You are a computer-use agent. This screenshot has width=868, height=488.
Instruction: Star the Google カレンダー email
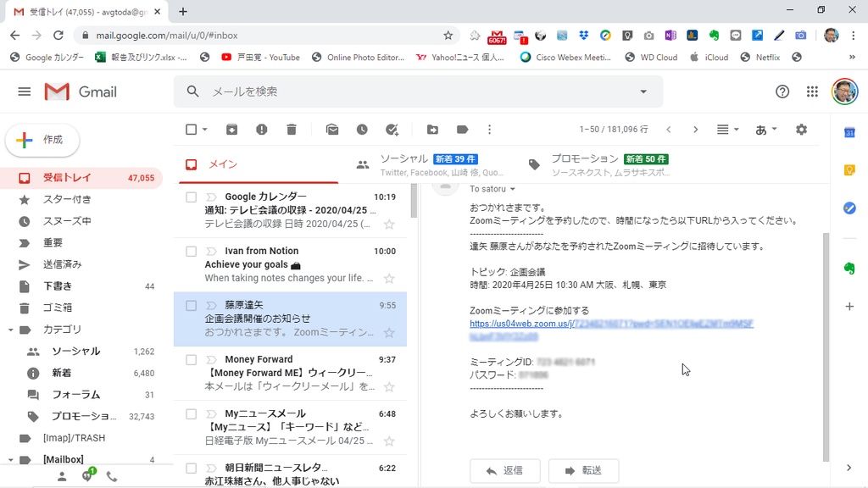[x=389, y=224]
